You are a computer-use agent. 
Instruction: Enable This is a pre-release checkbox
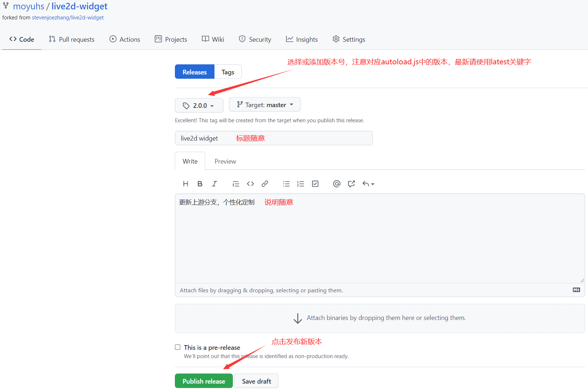[x=178, y=347]
